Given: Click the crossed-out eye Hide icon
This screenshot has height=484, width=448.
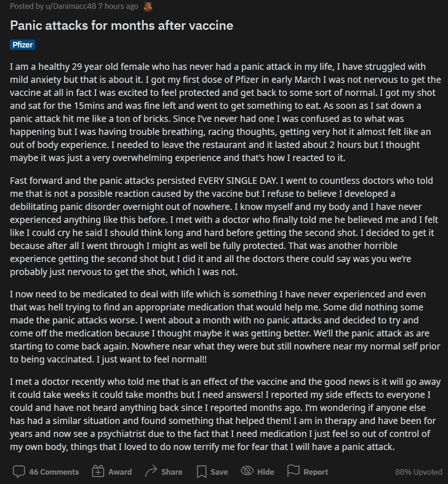Looking at the screenshot, I should [x=247, y=471].
